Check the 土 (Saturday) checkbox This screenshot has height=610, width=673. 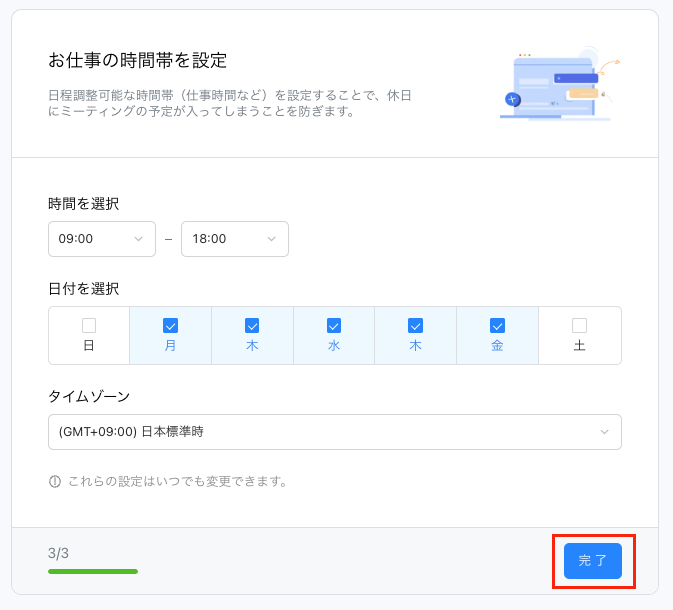click(x=579, y=325)
